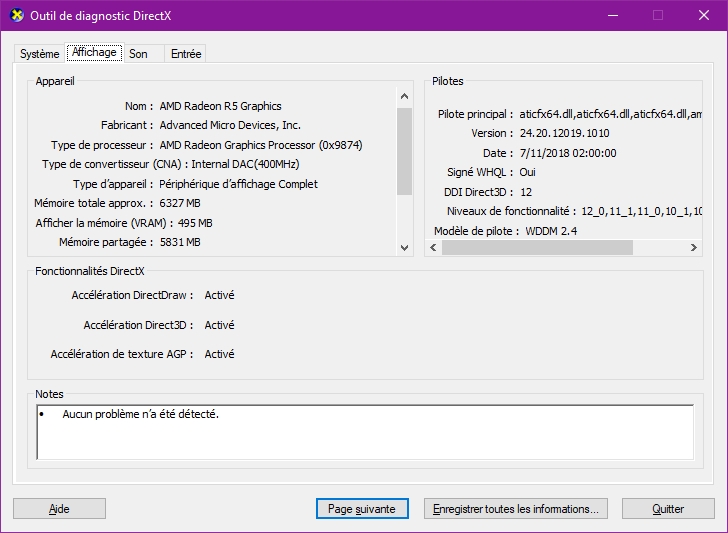Minimize the DirectX diagnostic window
The image size is (728, 533).
pyautogui.click(x=613, y=15)
